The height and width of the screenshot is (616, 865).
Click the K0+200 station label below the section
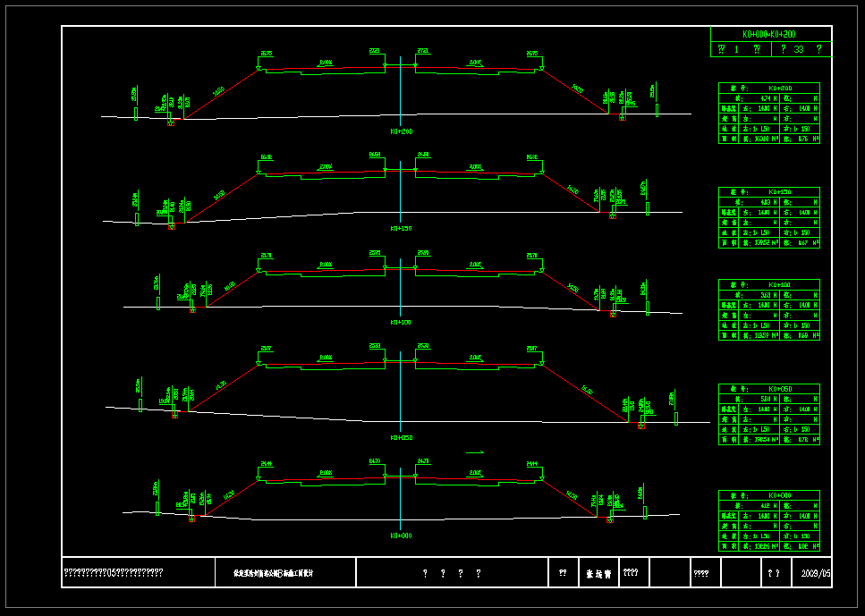coord(401,131)
